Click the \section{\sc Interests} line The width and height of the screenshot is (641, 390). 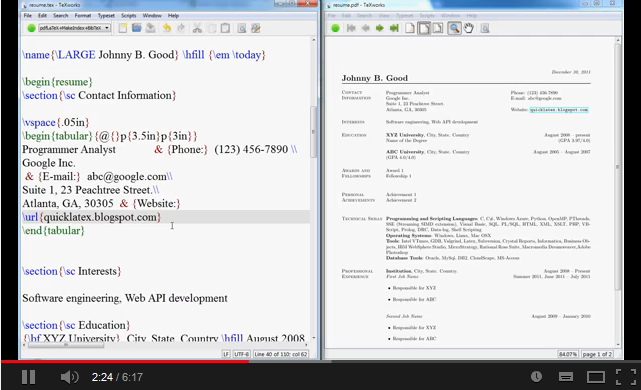tap(72, 271)
